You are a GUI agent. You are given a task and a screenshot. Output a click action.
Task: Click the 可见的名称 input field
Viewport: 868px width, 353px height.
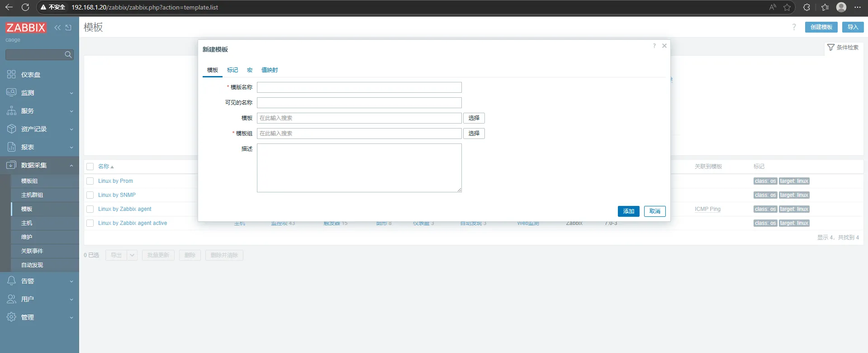359,103
